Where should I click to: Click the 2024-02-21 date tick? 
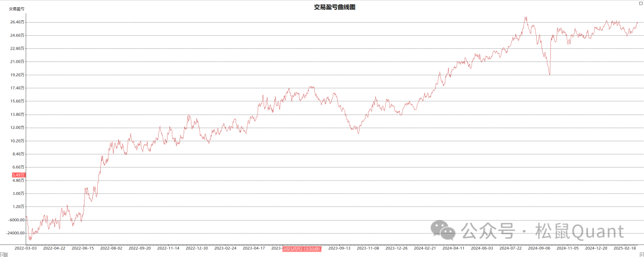(426, 248)
